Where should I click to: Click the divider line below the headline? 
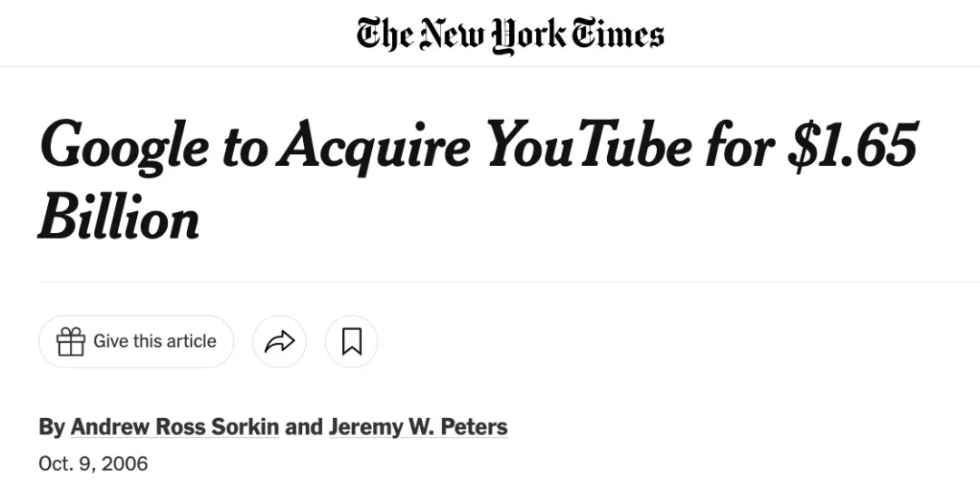pos(508,282)
